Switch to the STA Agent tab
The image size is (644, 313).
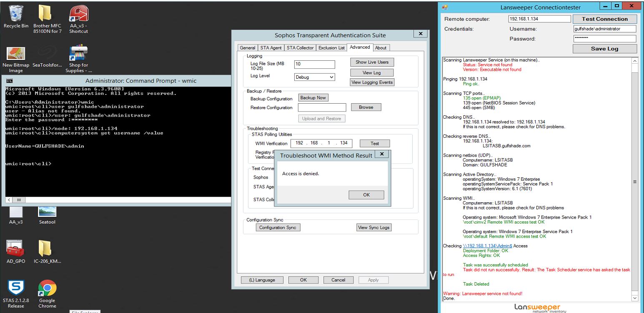271,48
